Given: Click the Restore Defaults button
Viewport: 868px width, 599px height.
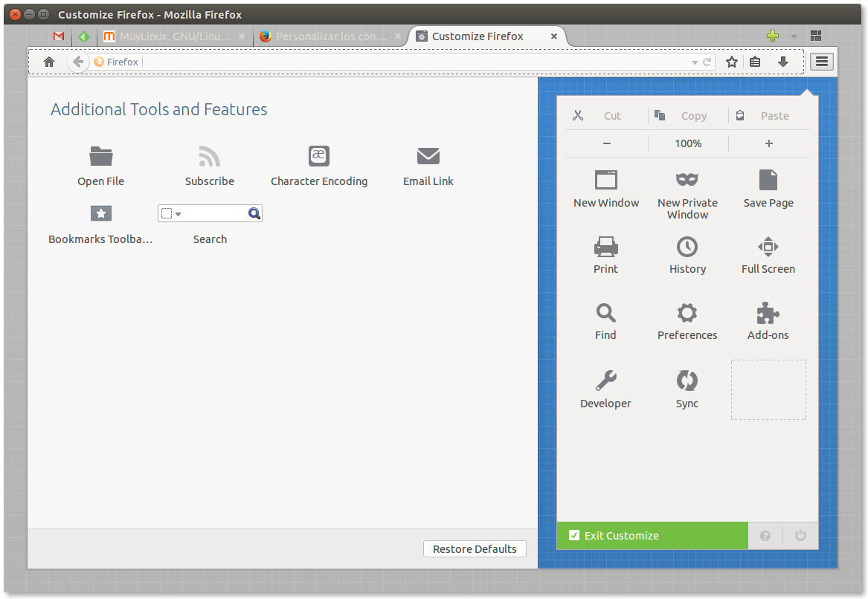Looking at the screenshot, I should point(475,548).
